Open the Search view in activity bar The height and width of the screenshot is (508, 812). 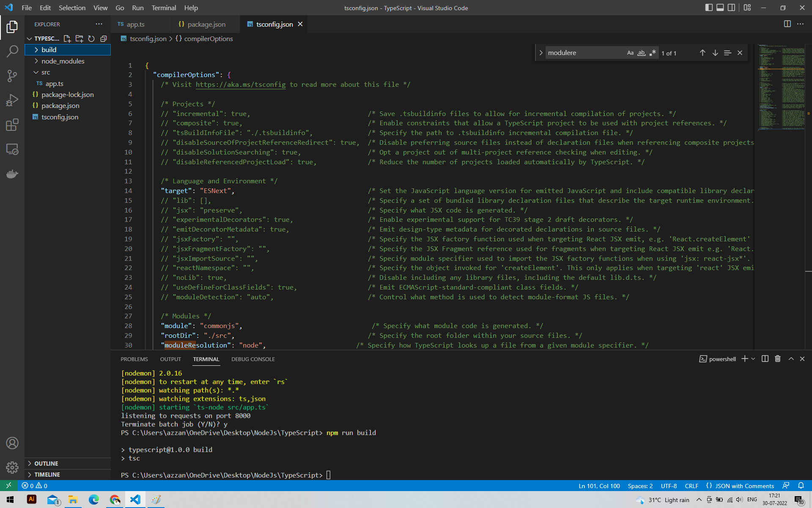12,52
